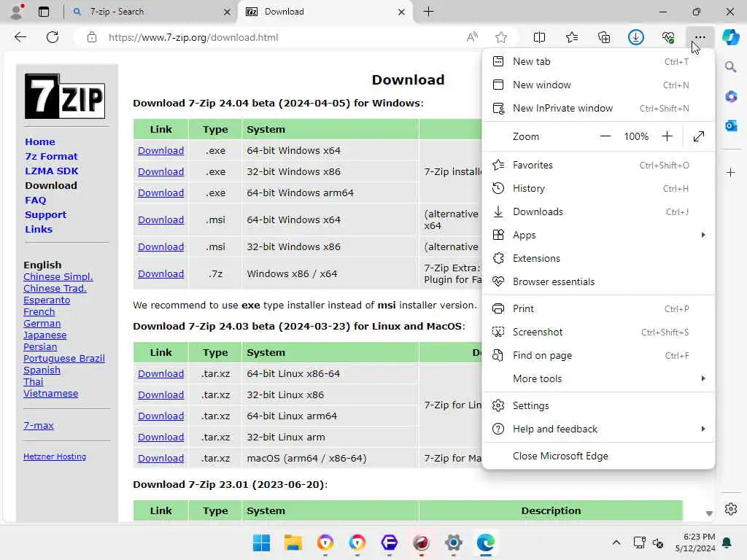
Task: Open the Outlook sidebar icon
Action: (x=731, y=125)
